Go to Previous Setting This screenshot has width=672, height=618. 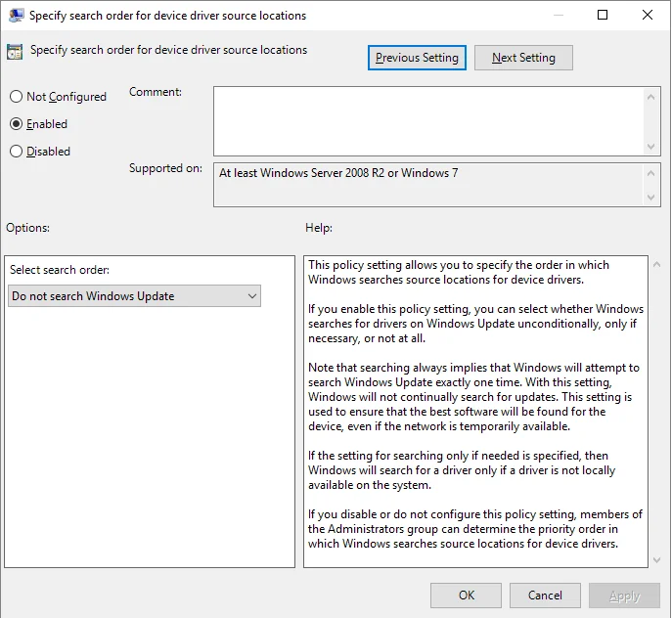[417, 58]
